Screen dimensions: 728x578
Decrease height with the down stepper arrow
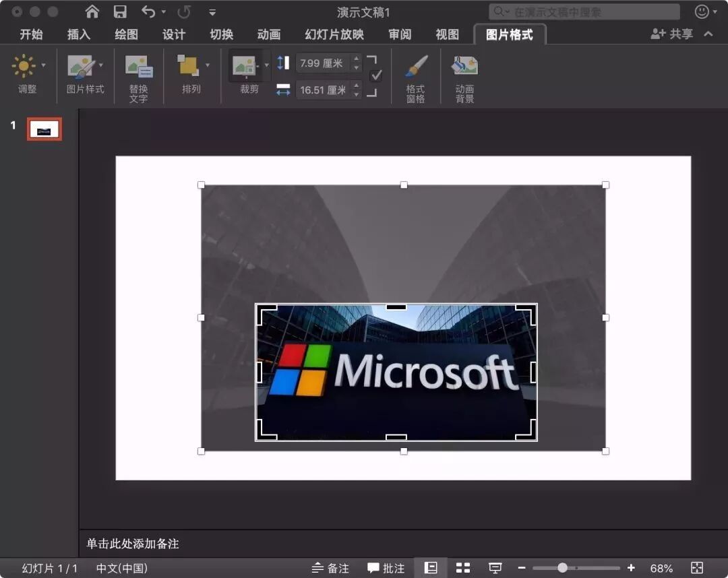pyautogui.click(x=356, y=68)
